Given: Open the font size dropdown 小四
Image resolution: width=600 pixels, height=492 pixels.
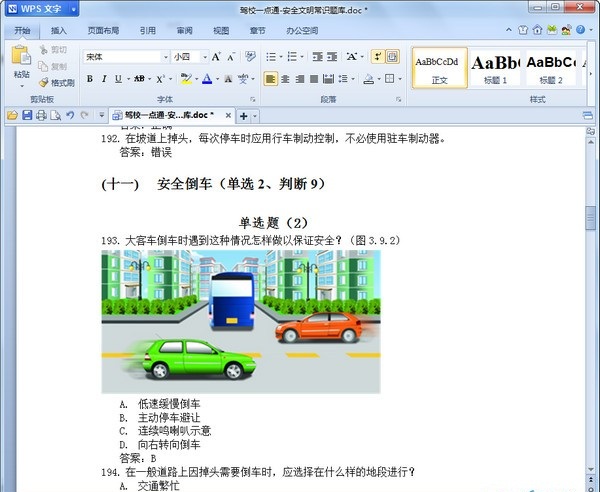Looking at the screenshot, I should (205, 57).
